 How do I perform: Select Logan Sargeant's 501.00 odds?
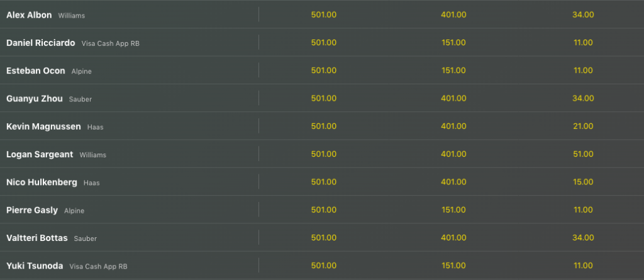click(324, 154)
